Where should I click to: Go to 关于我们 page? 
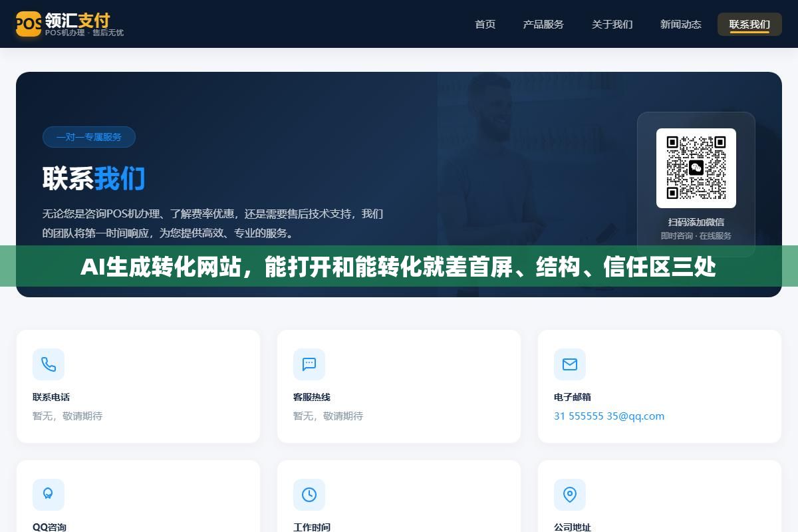tap(612, 24)
